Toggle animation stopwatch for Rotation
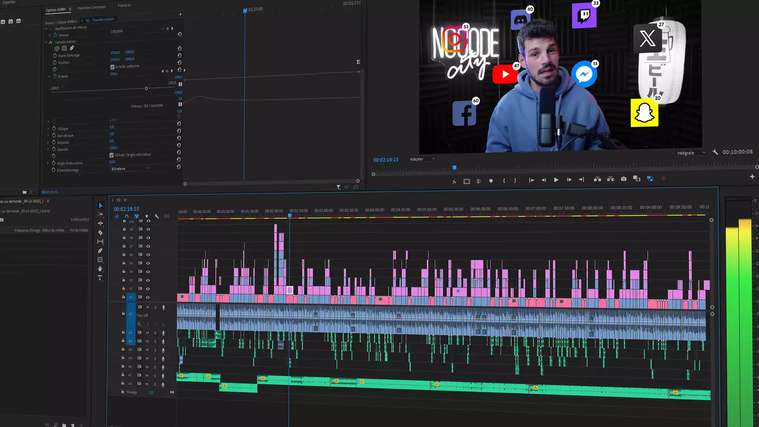 point(54,142)
